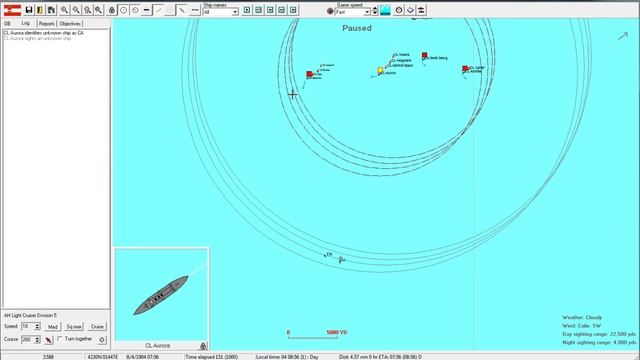The height and width of the screenshot is (360, 640).
Task: Click the yellow door exit icon
Action: coord(40,10)
